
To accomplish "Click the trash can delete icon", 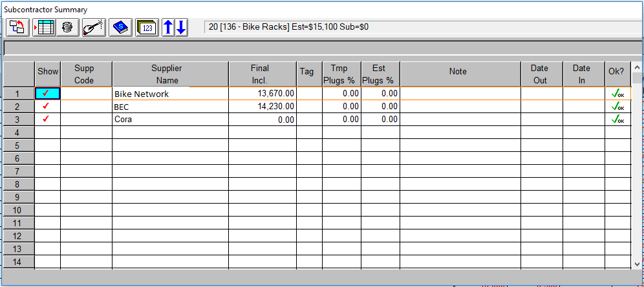I will coord(68,27).
